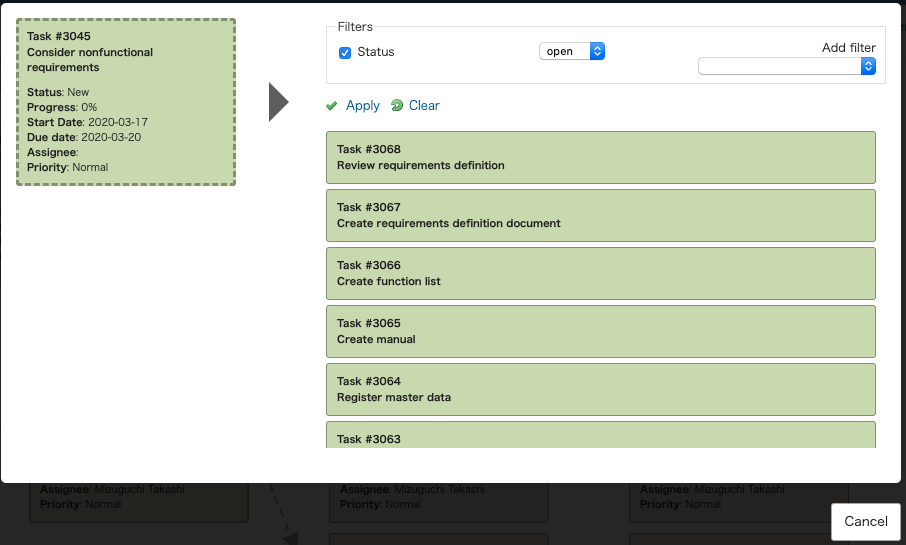Select Task #3067 Create requirements definition document
This screenshot has width=906, height=545.
tap(601, 216)
